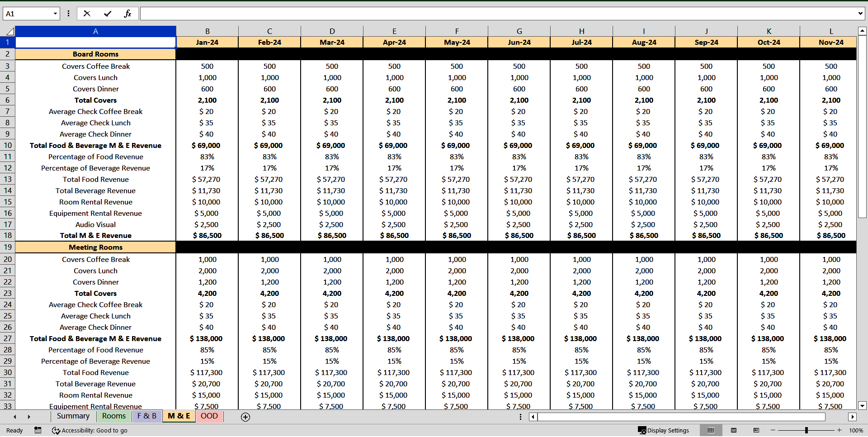Select Meeting Rooms Percentage of Beverage Revenue label

(x=95, y=361)
